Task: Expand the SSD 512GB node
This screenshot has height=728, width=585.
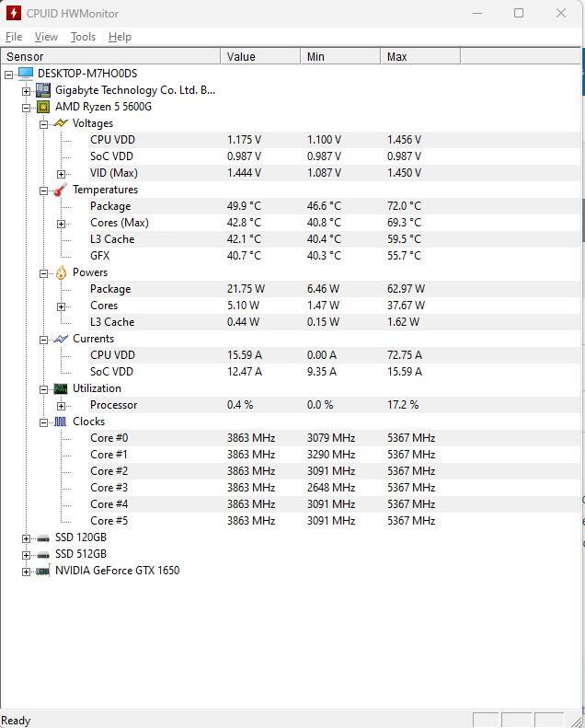Action: 26,555
